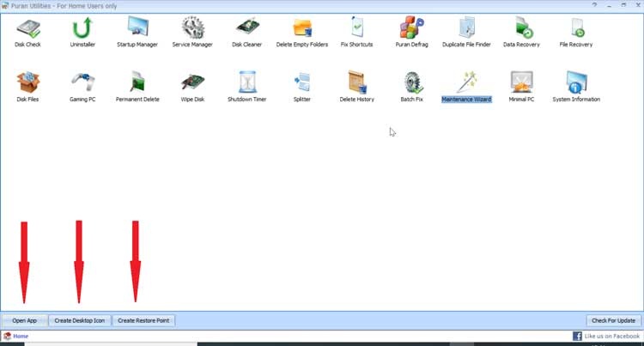Open Like us on Facebook link
Viewport: 644px width, 346px height.
point(612,337)
